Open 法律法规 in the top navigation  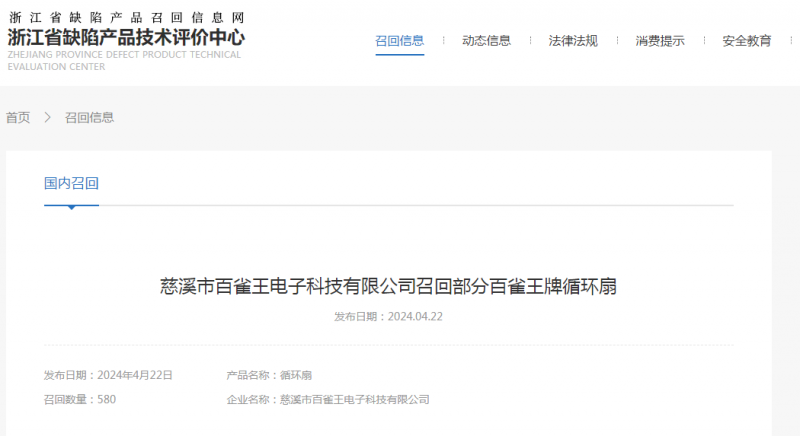pyautogui.click(x=573, y=41)
